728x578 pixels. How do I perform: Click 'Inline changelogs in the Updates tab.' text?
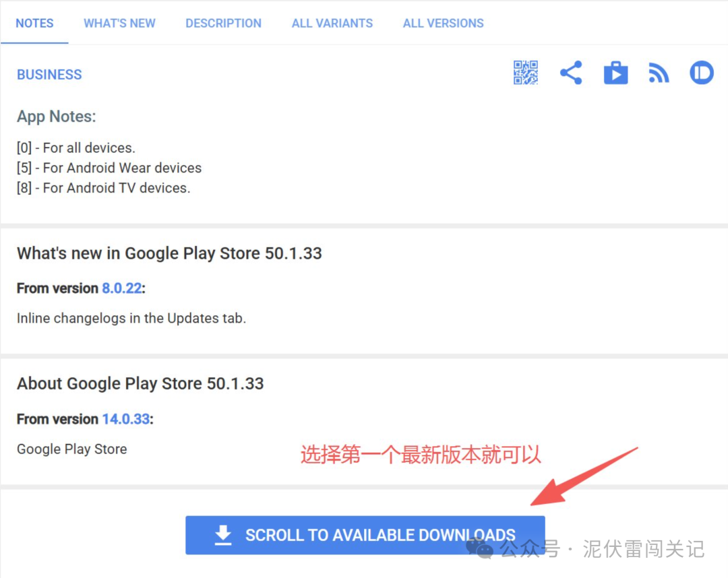[131, 318]
